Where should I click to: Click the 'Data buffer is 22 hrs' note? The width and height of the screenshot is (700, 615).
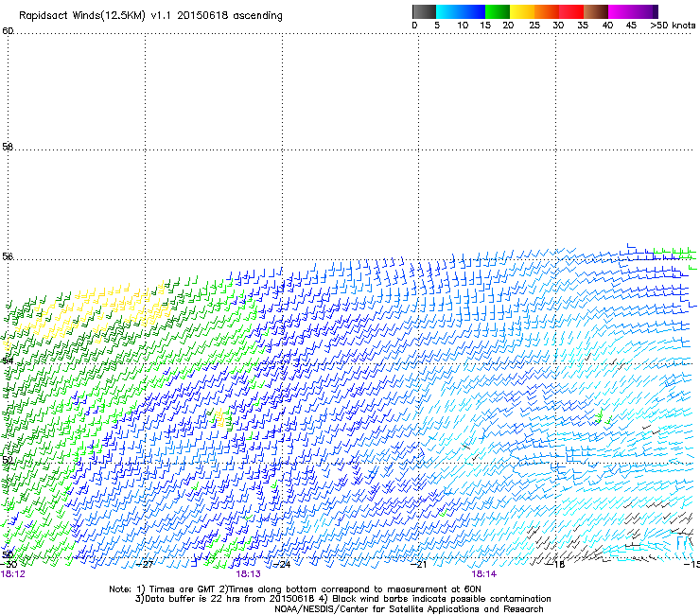pyautogui.click(x=342, y=599)
